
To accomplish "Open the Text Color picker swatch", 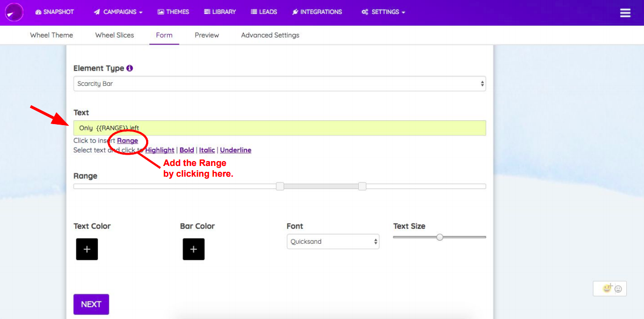I will click(x=87, y=249).
